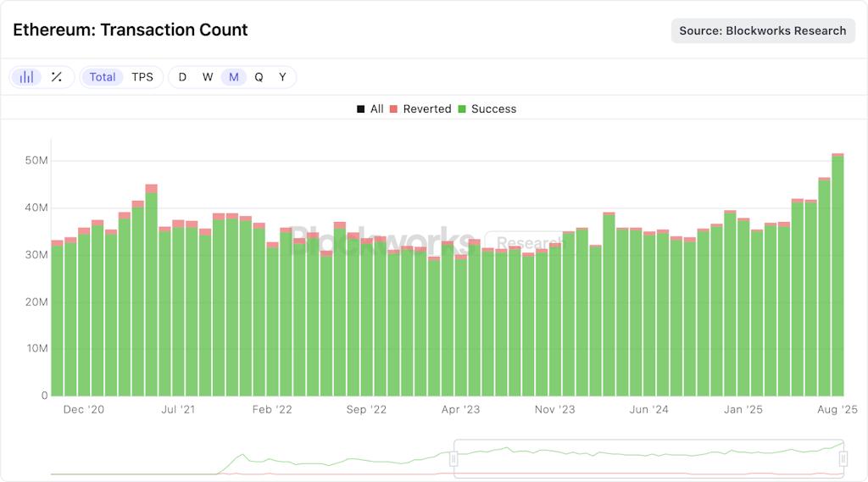Click the Ethereum: Transaction Count title
This screenshot has width=868, height=482.
131,30
